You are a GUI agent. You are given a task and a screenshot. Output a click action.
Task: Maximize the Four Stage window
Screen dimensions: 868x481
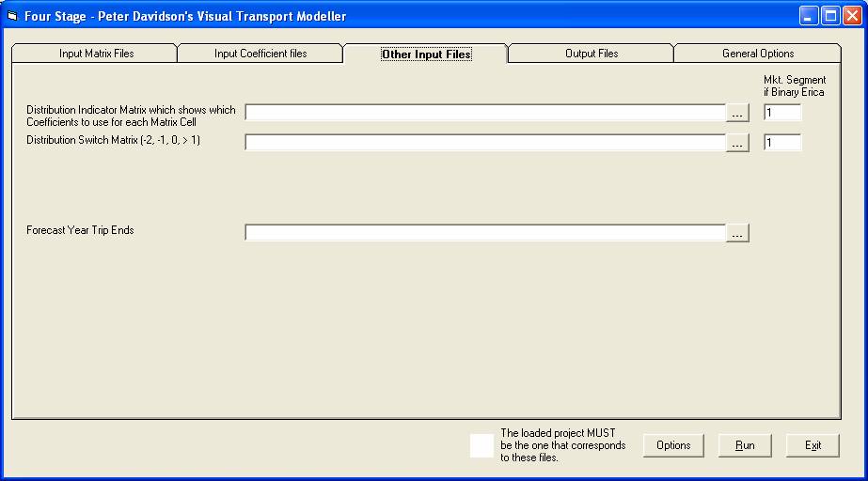click(x=830, y=16)
